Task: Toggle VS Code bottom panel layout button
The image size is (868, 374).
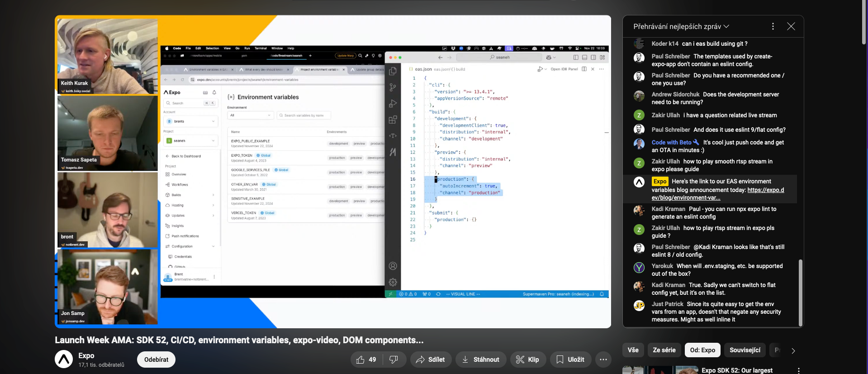Action: click(584, 58)
